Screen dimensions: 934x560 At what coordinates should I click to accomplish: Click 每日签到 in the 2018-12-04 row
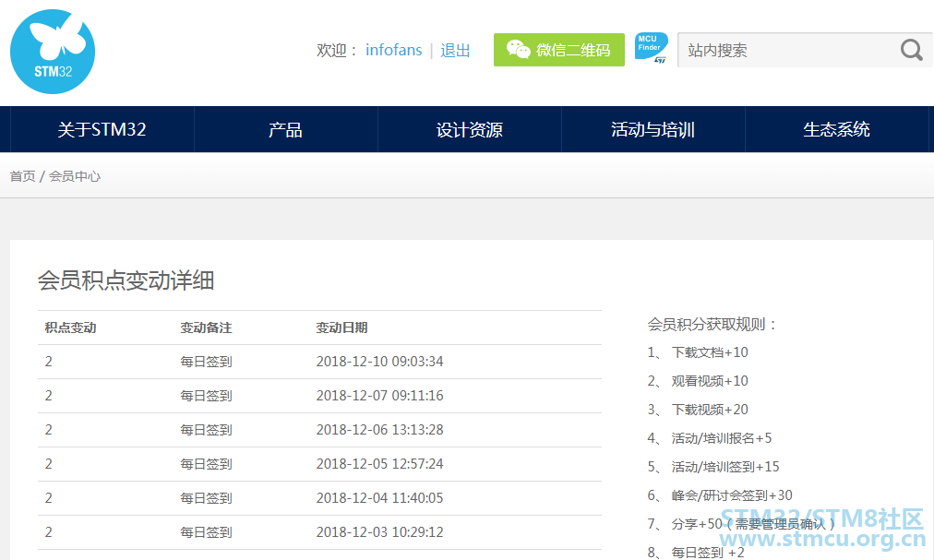(x=206, y=498)
